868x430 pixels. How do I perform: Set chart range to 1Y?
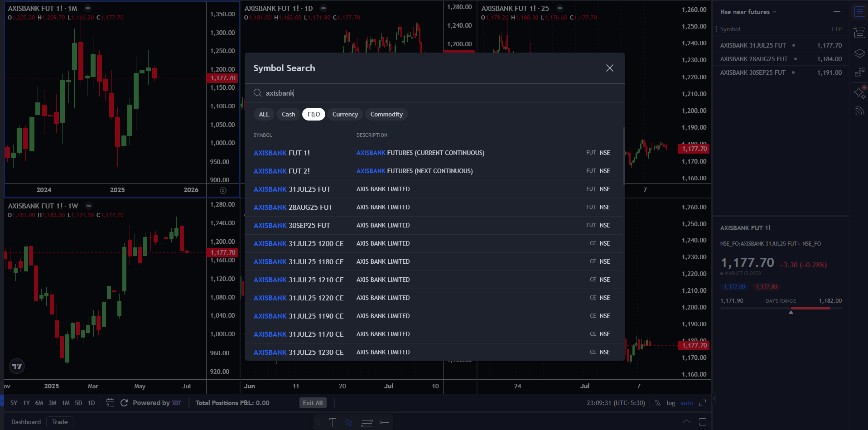pos(26,403)
